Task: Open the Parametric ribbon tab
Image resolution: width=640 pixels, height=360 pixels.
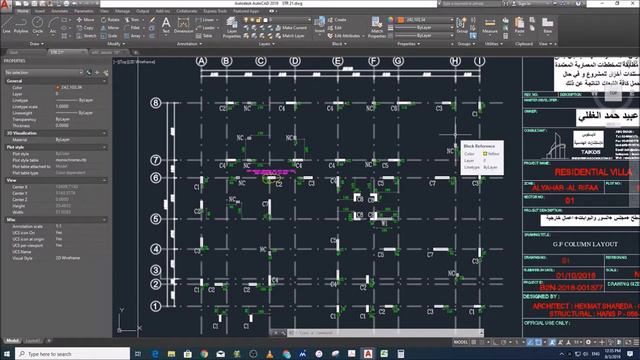Action: coord(84,11)
